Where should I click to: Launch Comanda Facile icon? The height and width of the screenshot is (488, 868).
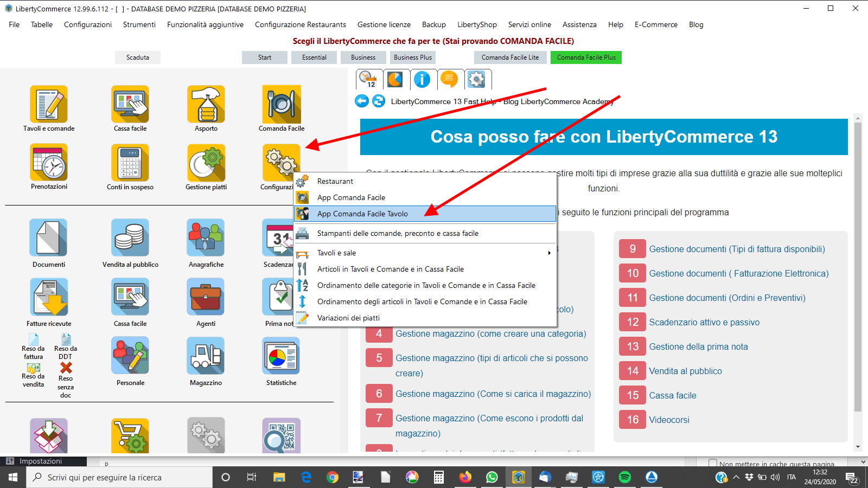tap(282, 104)
